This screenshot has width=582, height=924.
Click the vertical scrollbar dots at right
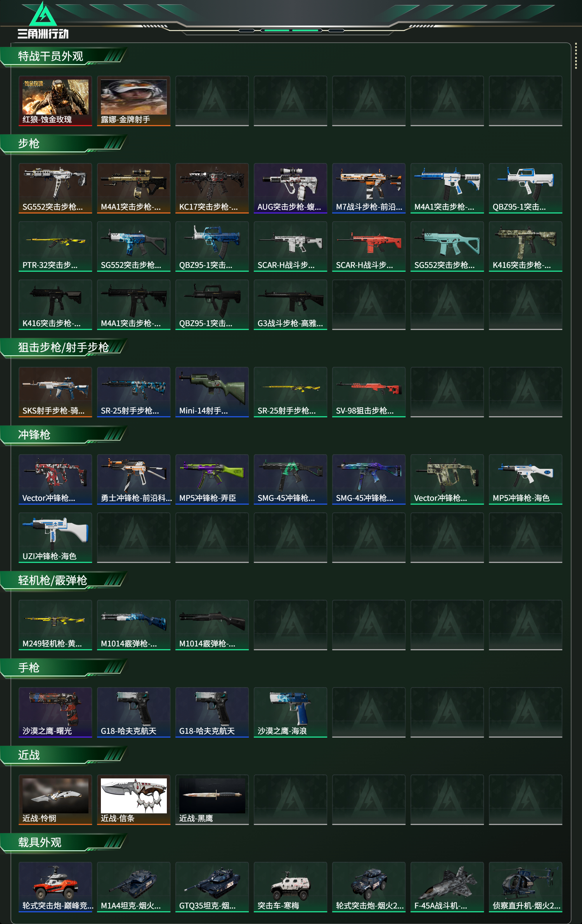click(x=576, y=56)
